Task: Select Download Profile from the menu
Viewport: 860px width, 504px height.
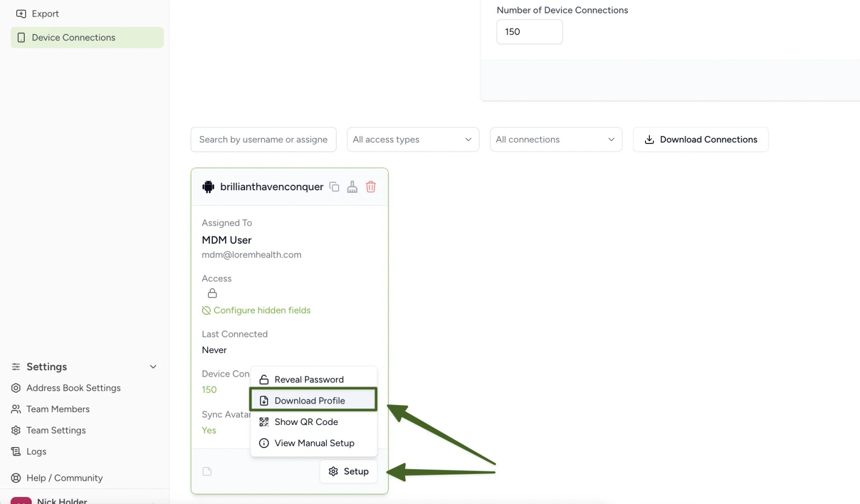Action: tap(313, 400)
